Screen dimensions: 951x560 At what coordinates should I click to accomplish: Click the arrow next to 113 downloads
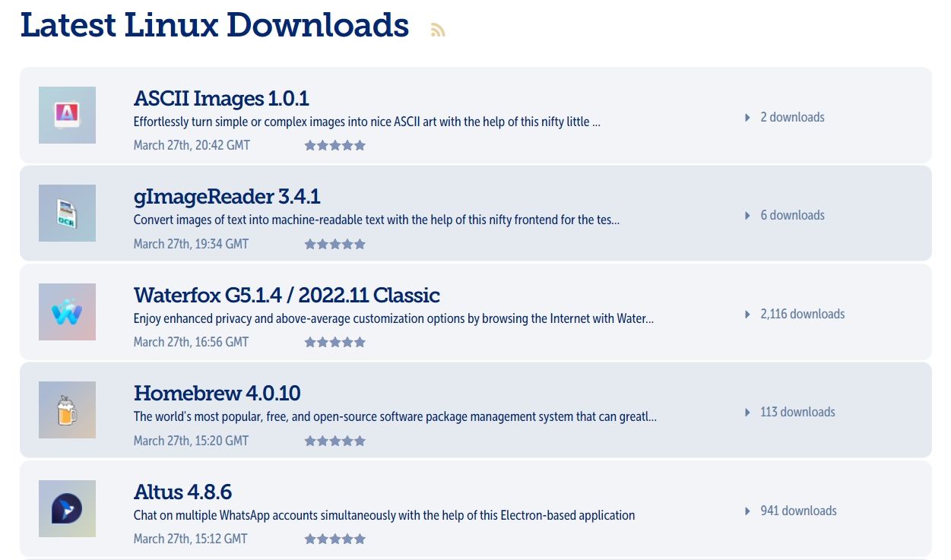point(747,412)
